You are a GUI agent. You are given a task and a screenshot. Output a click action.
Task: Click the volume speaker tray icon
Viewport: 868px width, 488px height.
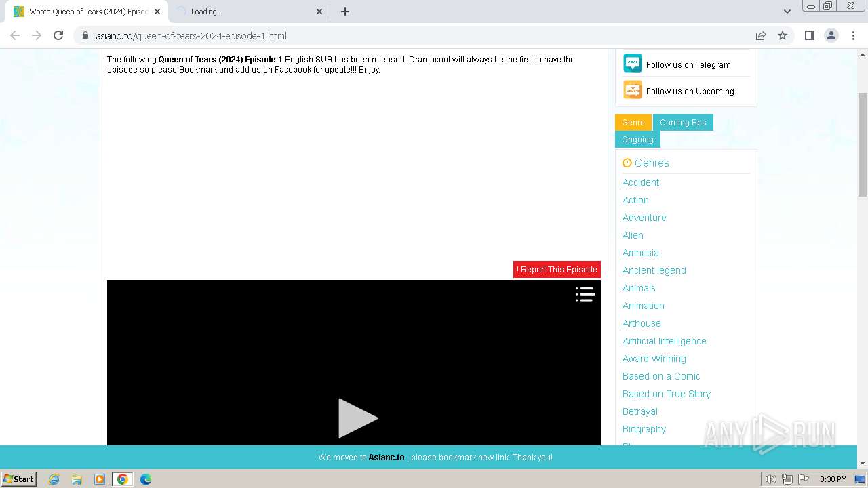(x=771, y=479)
